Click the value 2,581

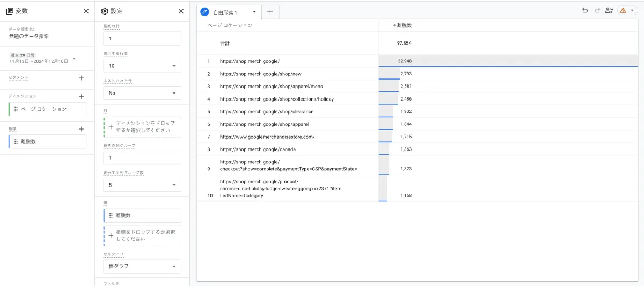pos(406,86)
